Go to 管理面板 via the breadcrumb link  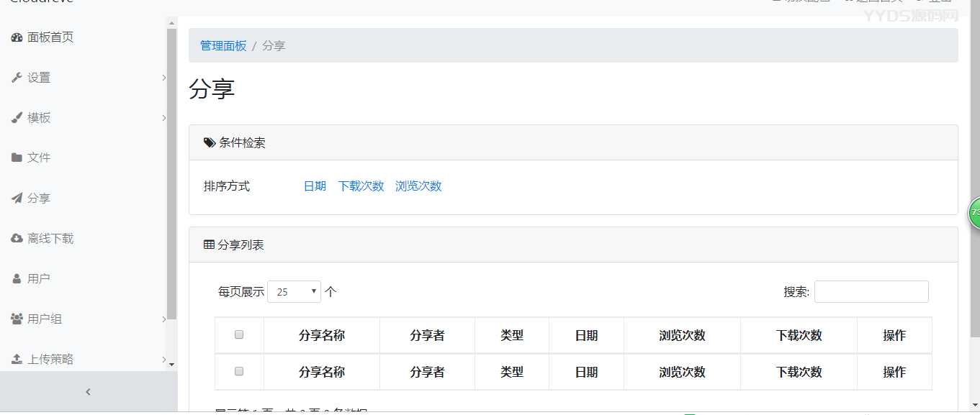[x=223, y=45]
